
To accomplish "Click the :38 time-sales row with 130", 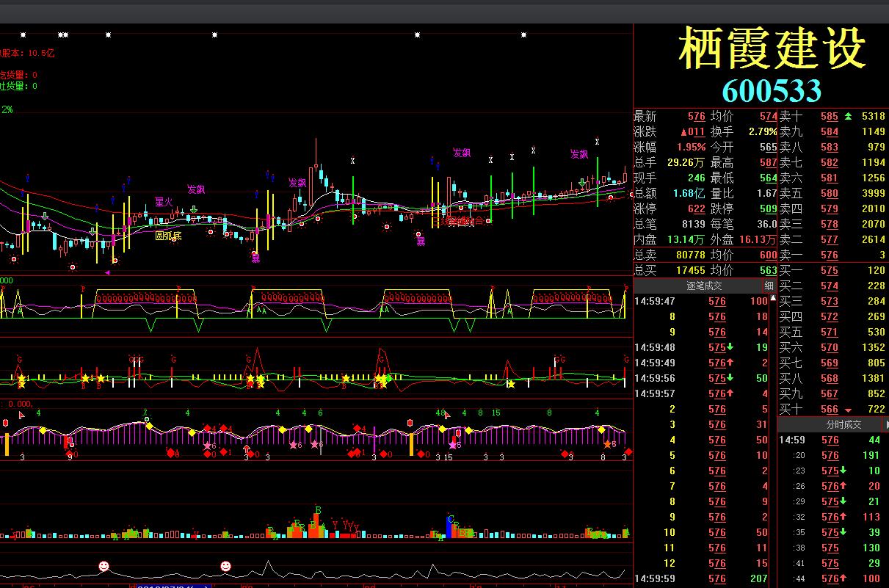I will coord(833,548).
